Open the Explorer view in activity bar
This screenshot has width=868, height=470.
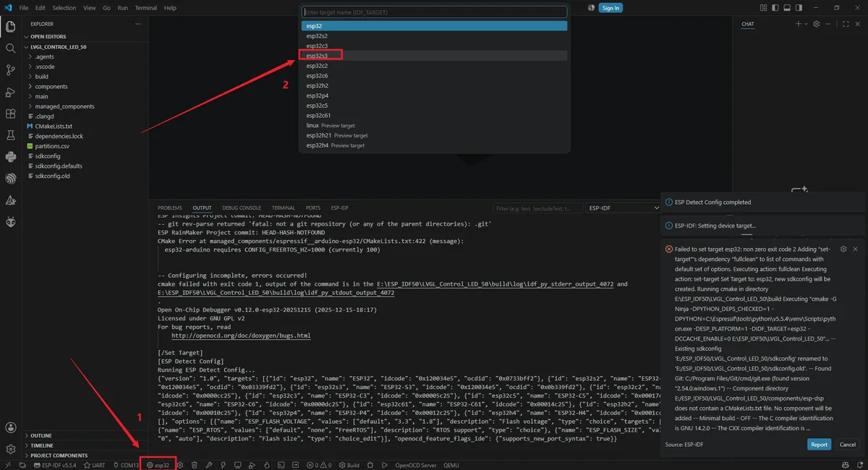[x=11, y=27]
